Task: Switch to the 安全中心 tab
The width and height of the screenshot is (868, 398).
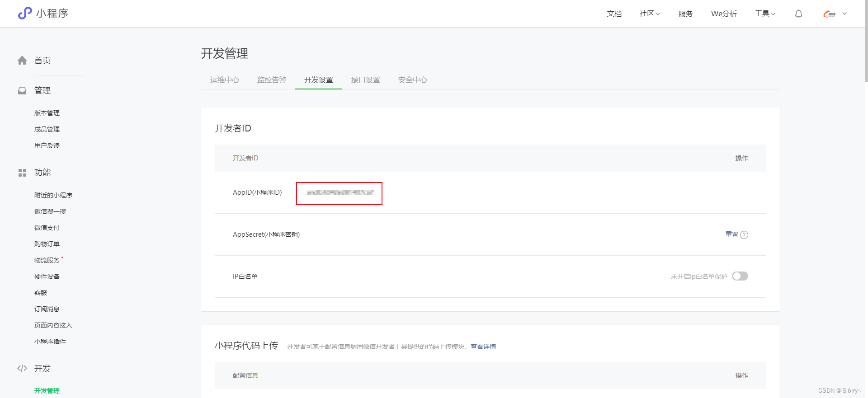Action: 413,80
